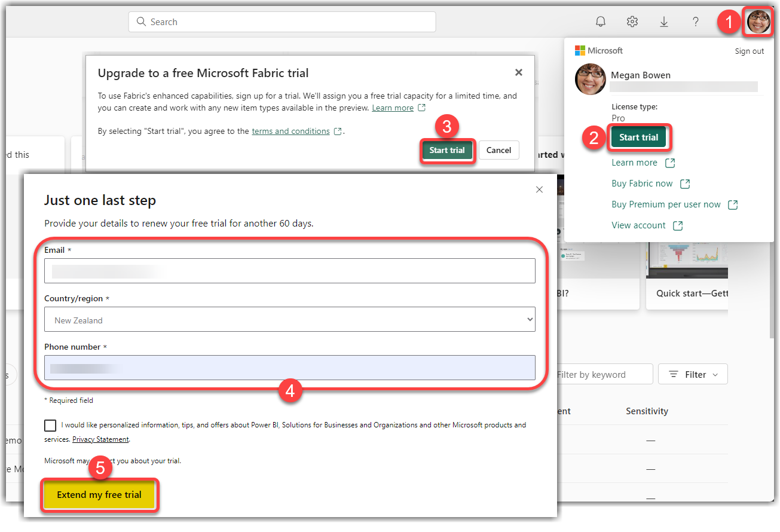780x532 pixels.
Task: Click the Sign out link
Action: pos(749,51)
